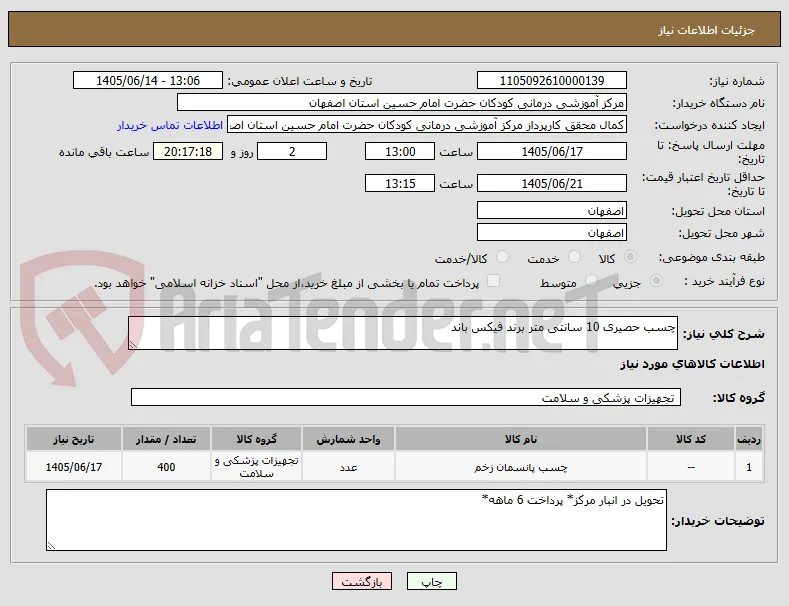Click the validity time 13:15 field
Screen dimensions: 789x606
400,183
